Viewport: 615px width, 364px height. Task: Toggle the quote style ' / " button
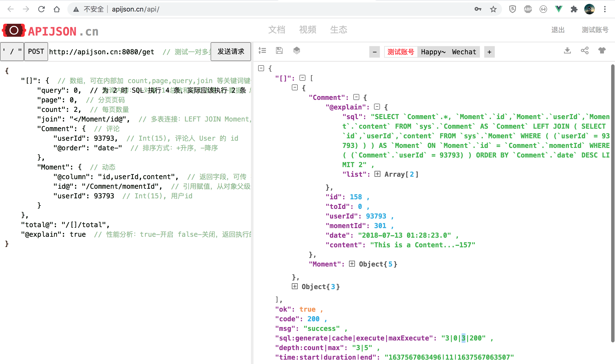[x=12, y=52]
